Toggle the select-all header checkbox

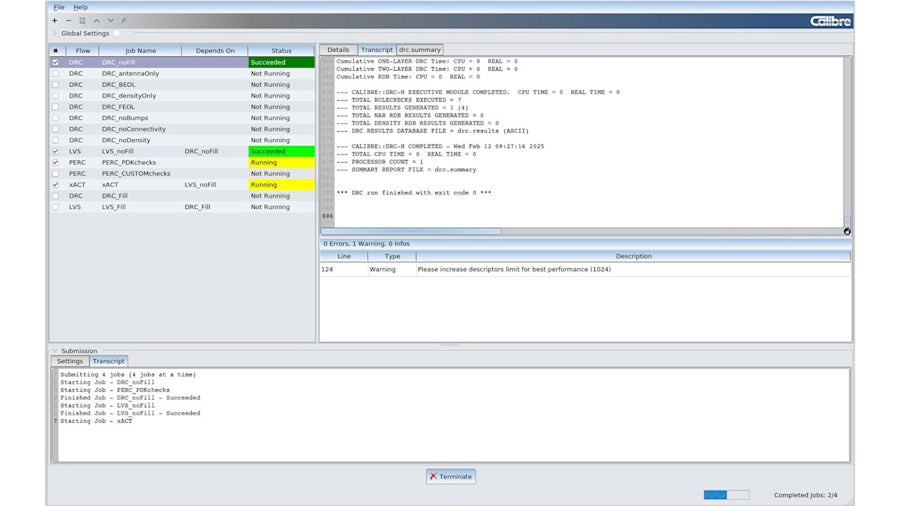(56, 50)
